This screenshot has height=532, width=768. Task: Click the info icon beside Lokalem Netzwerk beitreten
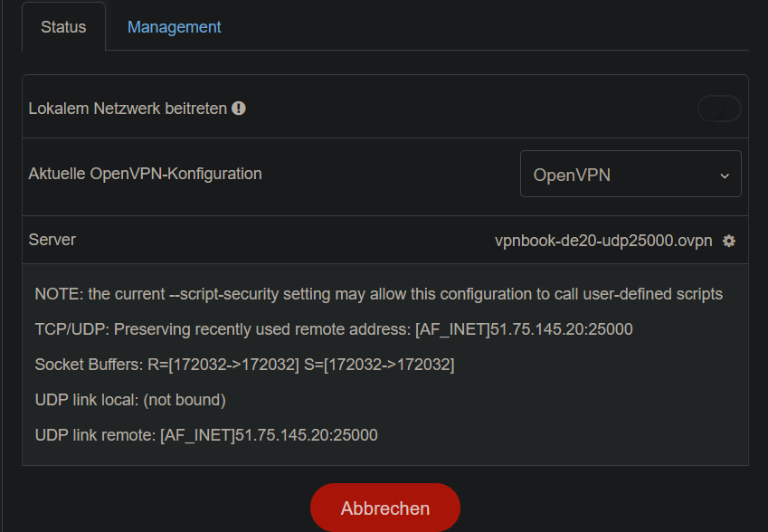click(x=239, y=109)
